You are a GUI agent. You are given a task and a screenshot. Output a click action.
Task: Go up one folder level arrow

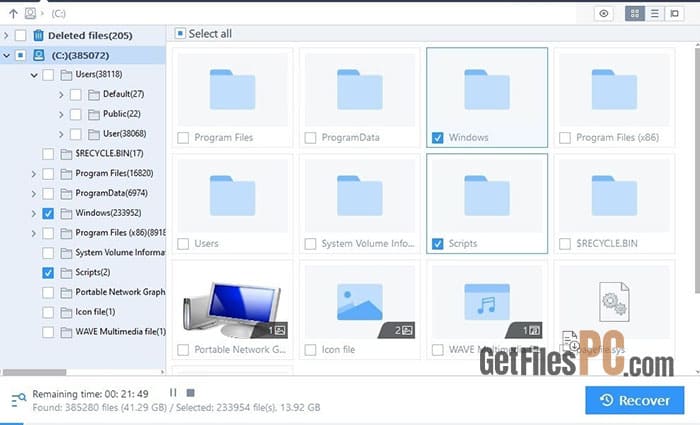[x=13, y=14]
